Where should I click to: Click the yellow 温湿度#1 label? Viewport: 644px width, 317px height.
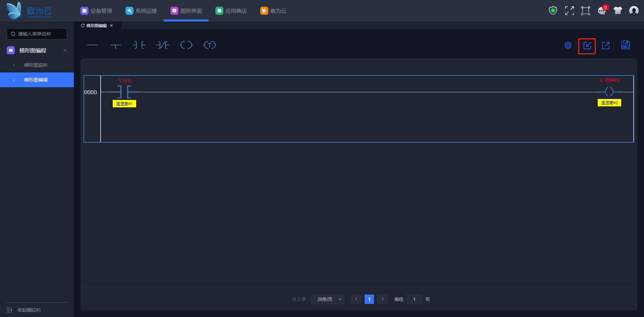click(124, 104)
